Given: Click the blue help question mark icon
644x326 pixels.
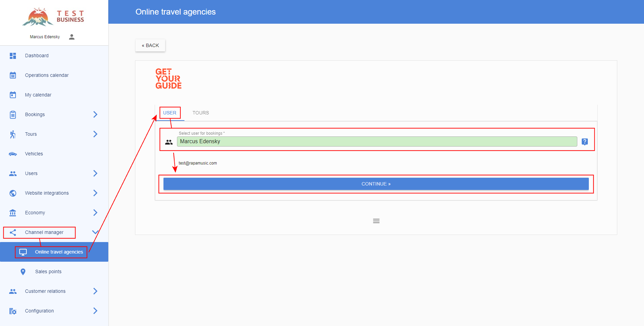Looking at the screenshot, I should click(584, 142).
